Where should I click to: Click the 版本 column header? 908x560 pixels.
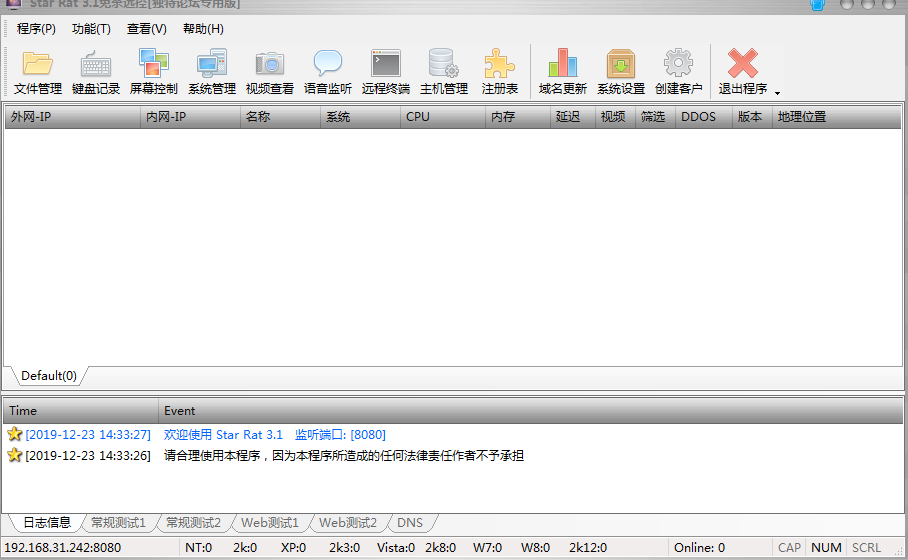coord(752,116)
